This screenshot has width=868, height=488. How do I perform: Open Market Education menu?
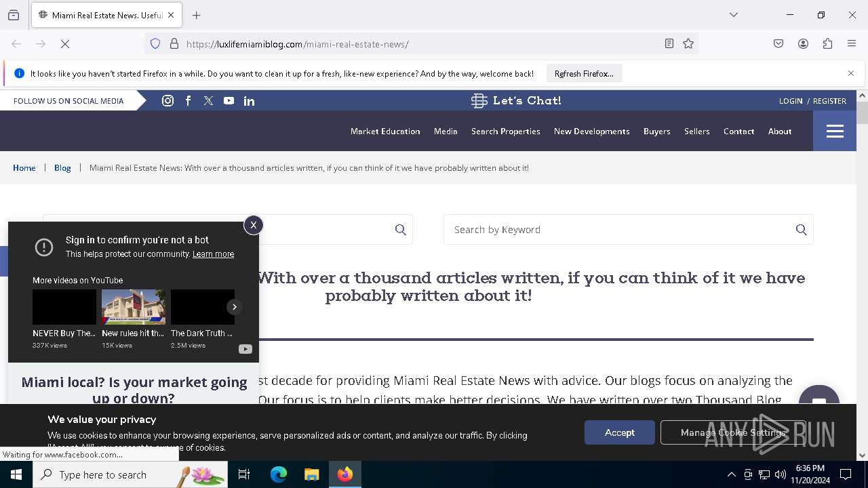tap(385, 131)
